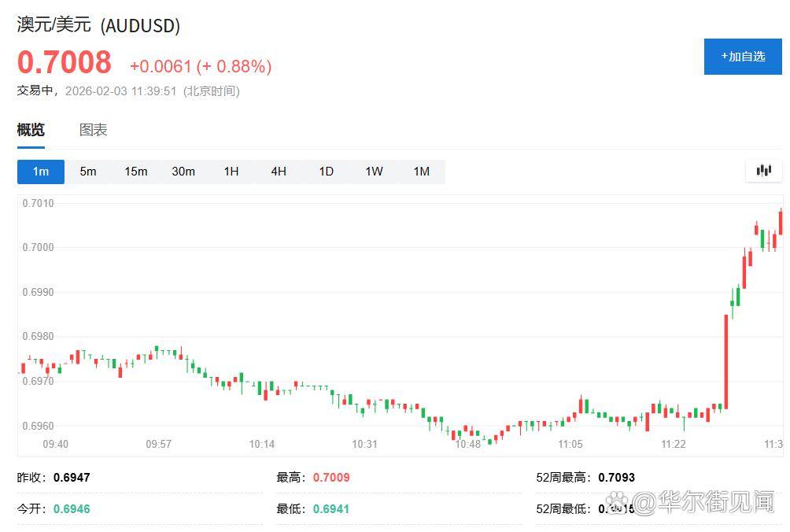The image size is (790, 532).
Task: Choose the 30m interval
Action: click(x=183, y=172)
